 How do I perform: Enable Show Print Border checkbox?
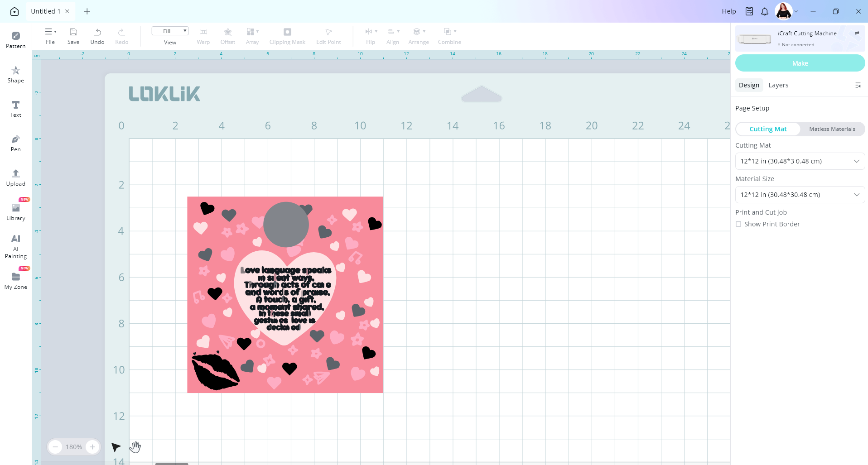(738, 224)
